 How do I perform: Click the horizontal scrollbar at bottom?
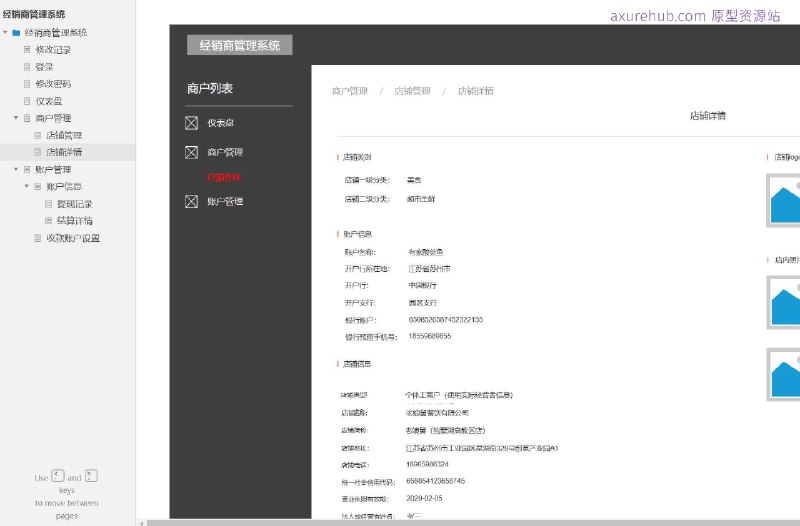[x=473, y=523]
